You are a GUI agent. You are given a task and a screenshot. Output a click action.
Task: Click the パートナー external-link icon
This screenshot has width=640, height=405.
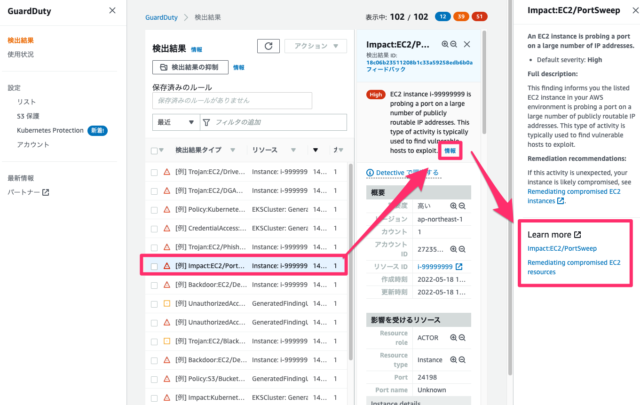tap(45, 192)
